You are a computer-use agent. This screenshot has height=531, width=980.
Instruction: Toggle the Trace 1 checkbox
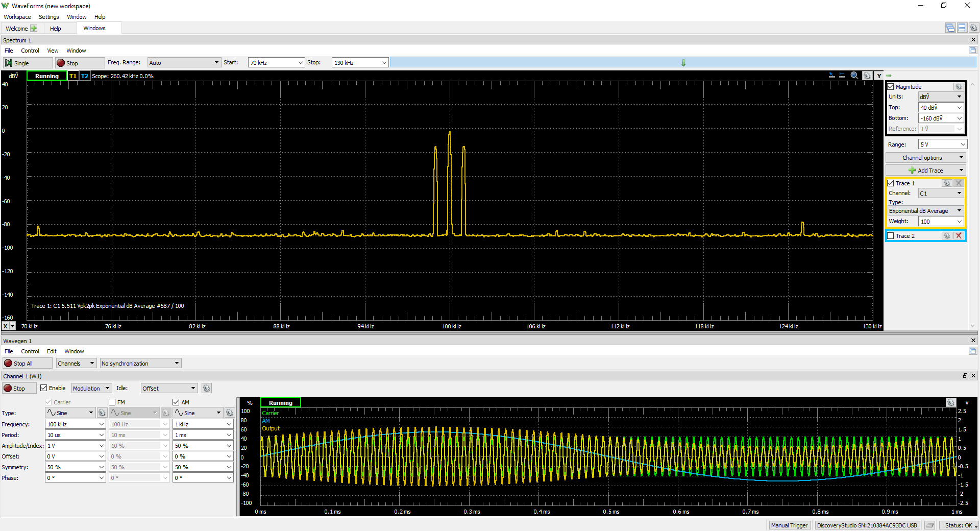tap(891, 183)
